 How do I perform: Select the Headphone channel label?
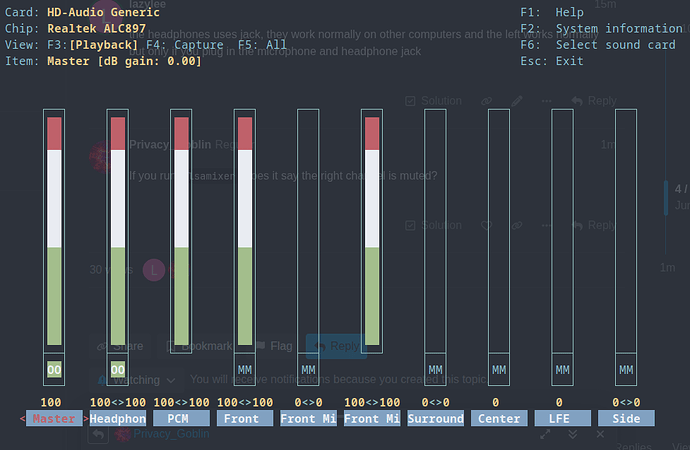click(117, 418)
